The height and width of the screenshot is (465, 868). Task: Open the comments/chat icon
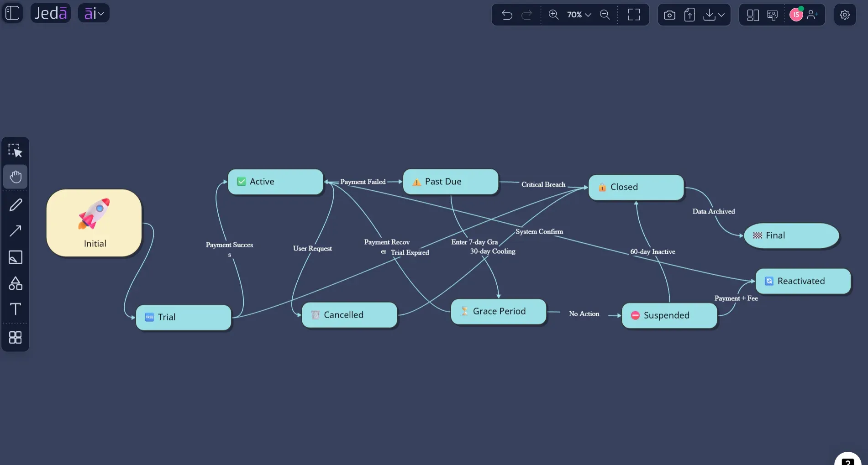(x=772, y=15)
